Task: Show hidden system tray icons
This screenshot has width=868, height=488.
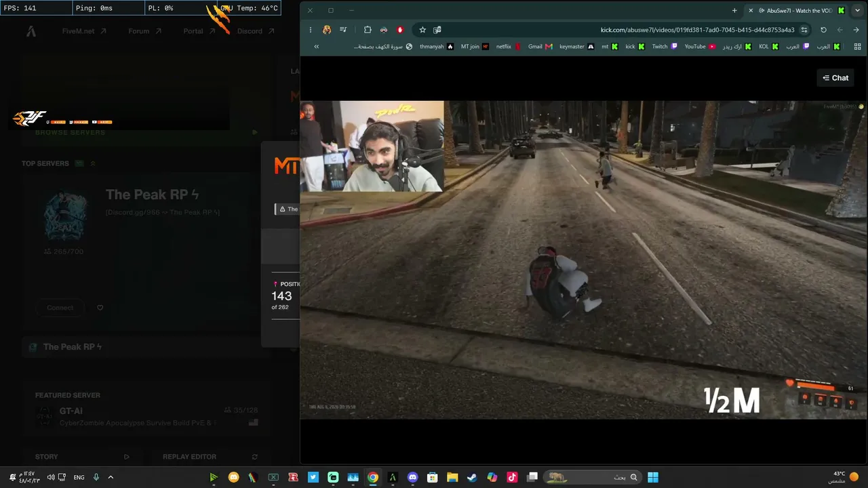Action: coord(111,477)
